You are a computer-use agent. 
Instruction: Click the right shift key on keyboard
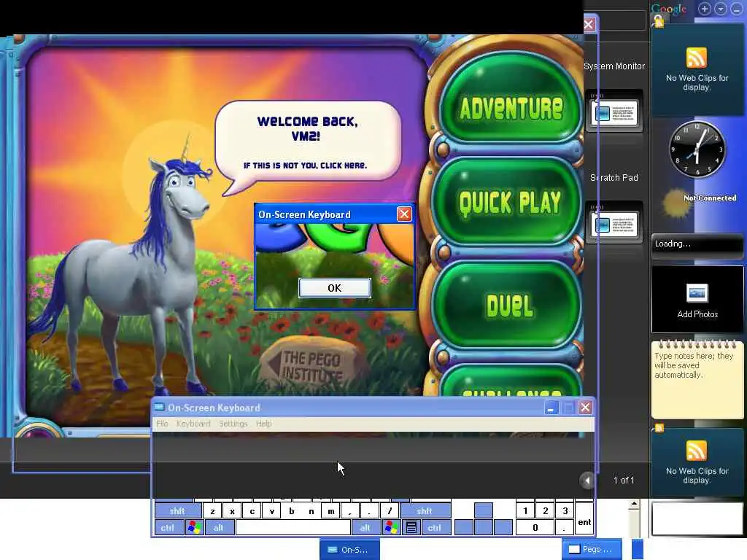point(425,511)
